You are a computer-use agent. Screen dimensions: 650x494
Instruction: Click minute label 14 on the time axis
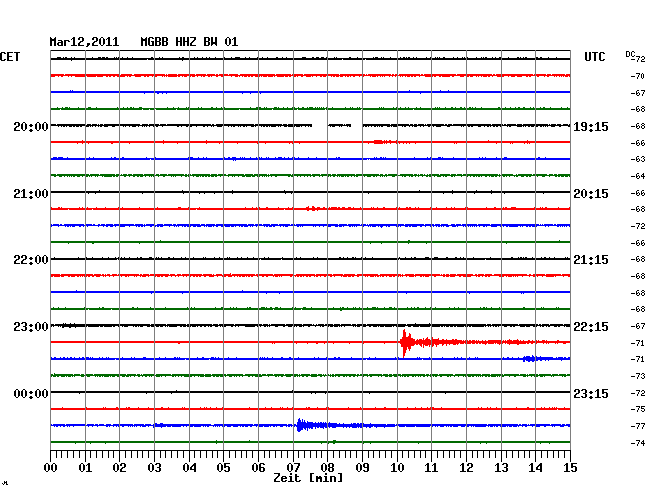(x=535, y=467)
